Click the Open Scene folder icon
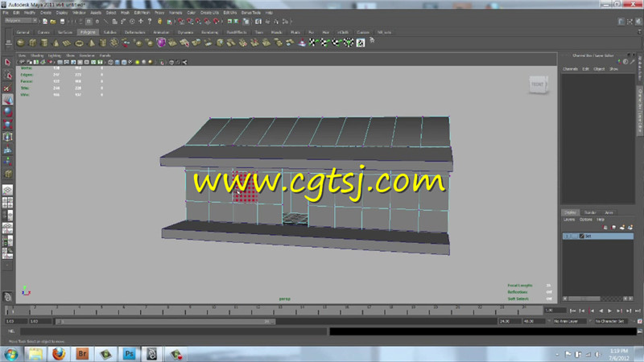The image size is (644, 362). (x=53, y=22)
